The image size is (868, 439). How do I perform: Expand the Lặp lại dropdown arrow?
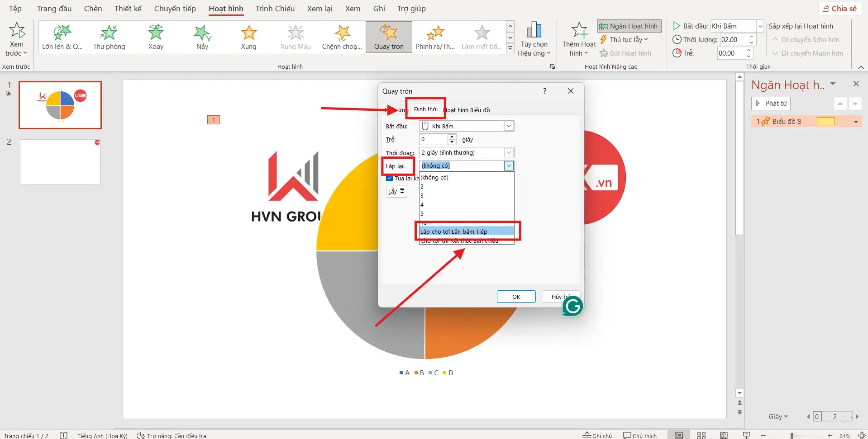pos(509,166)
